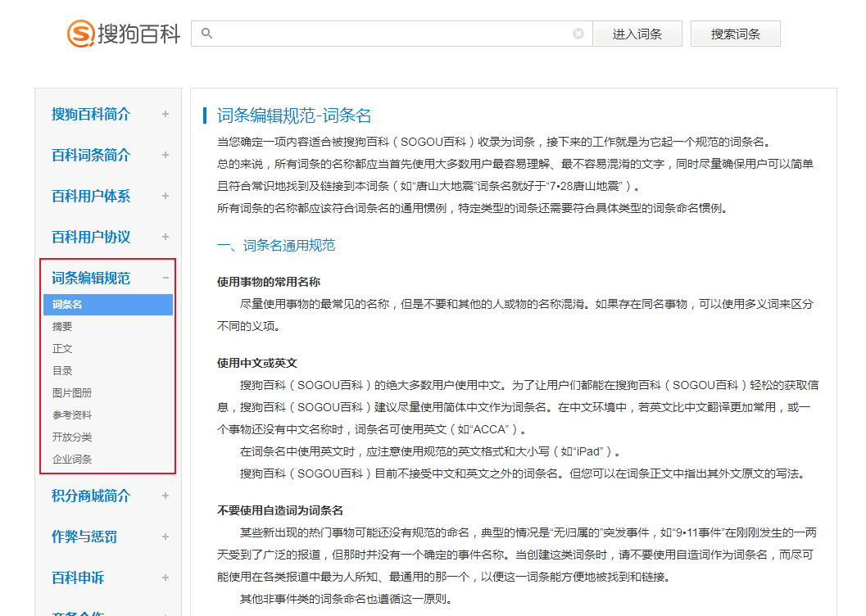
Task: Select the highlighted 词条名 sub-item
Action: (x=108, y=305)
